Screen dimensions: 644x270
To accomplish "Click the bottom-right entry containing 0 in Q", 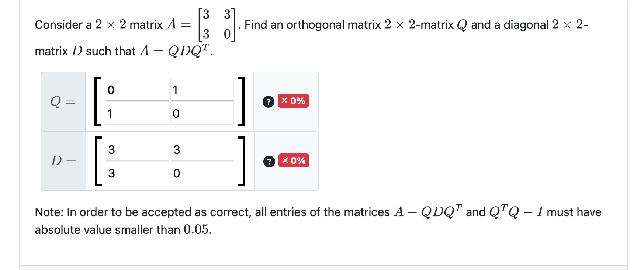I will (202, 114).
